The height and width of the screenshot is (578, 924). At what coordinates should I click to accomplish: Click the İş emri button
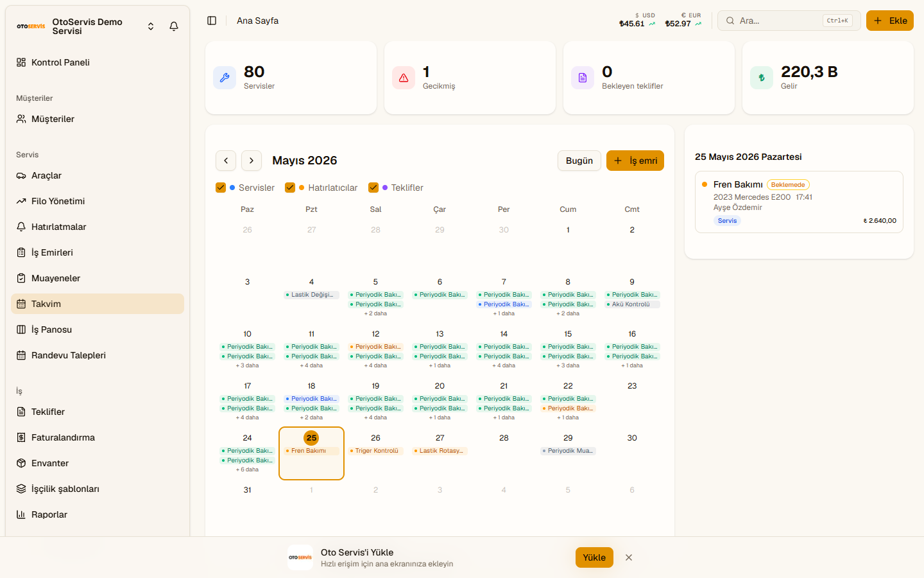(x=635, y=161)
